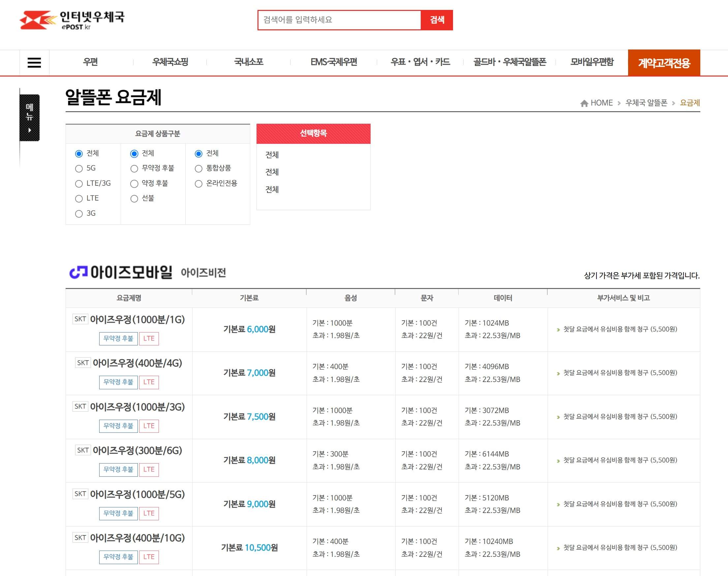Click the 기본 : 10240MB data cell
728x576 pixels.
pos(489,541)
